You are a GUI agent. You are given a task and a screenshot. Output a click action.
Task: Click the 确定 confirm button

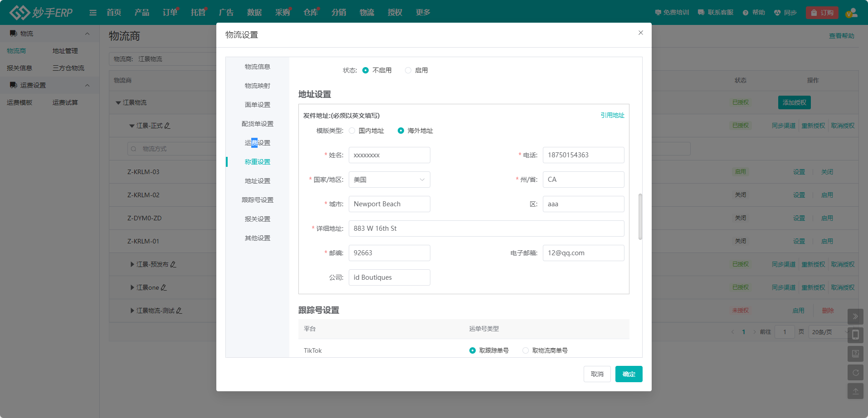coord(629,374)
